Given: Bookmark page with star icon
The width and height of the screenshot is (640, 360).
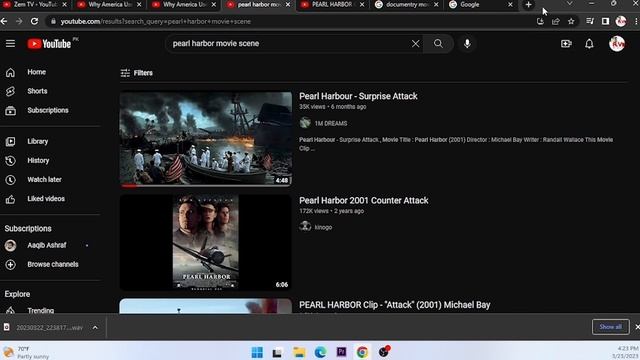Looking at the screenshot, I should [571, 21].
